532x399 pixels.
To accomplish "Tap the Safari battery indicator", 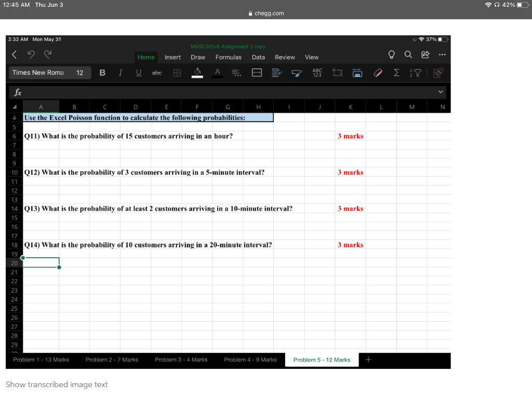I will pyautogui.click(x=523, y=5).
